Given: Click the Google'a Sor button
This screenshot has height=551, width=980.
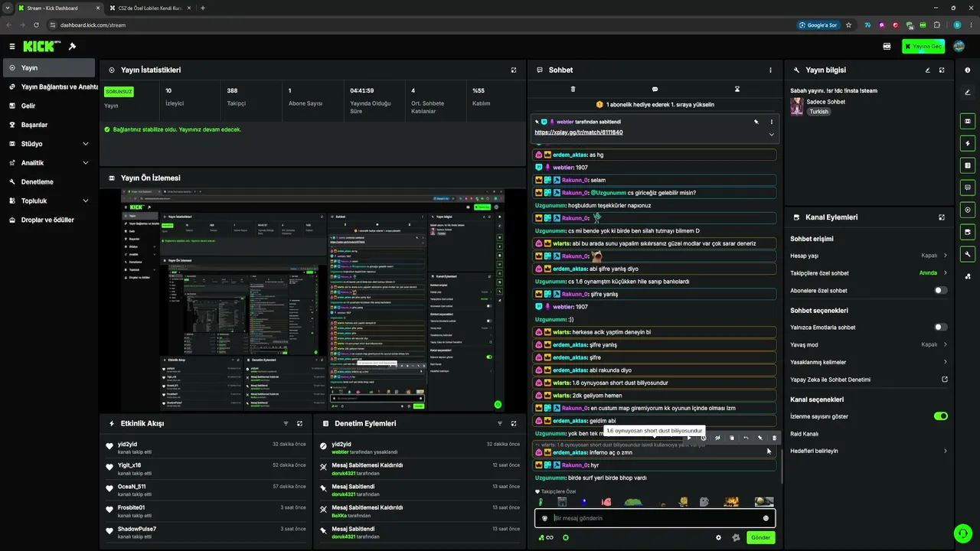Looking at the screenshot, I should point(818,25).
